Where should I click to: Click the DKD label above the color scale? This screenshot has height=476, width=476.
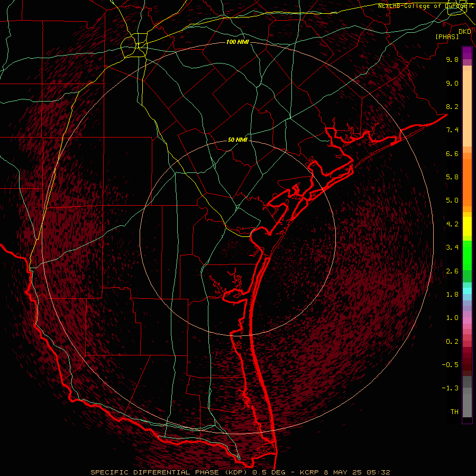point(465,32)
